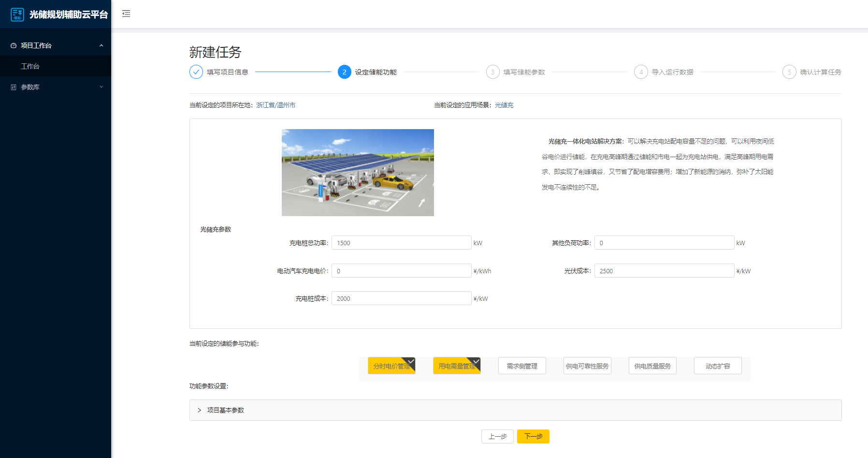Click step circle 4 导入运行数据
The image size is (868, 458).
pyautogui.click(x=641, y=72)
